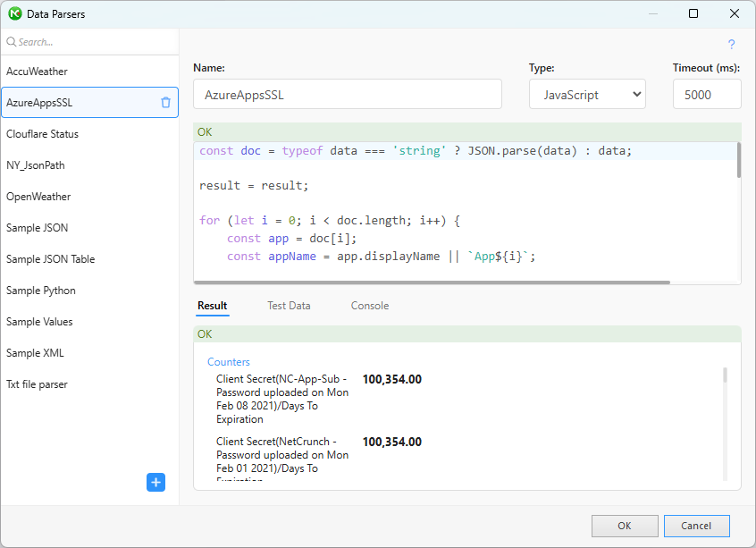Place cursor on the 'const doc' code line
The image size is (756, 548).
coord(416,151)
